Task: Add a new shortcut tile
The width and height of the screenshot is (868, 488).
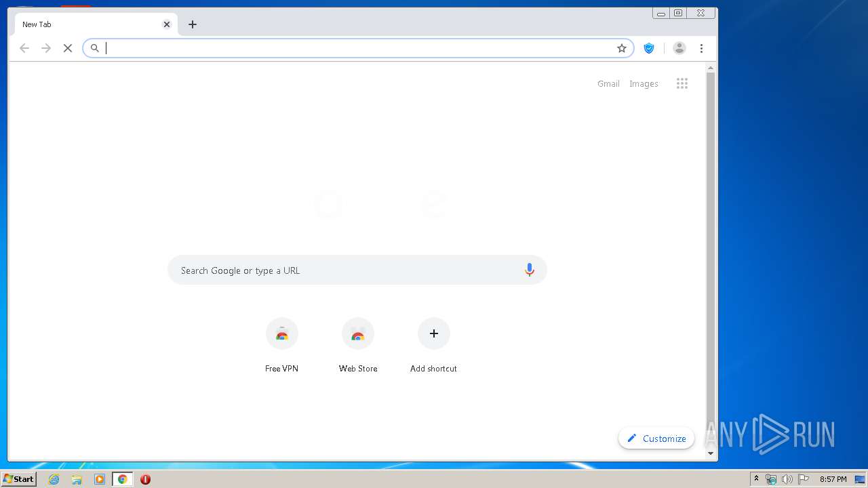Action: (434, 346)
